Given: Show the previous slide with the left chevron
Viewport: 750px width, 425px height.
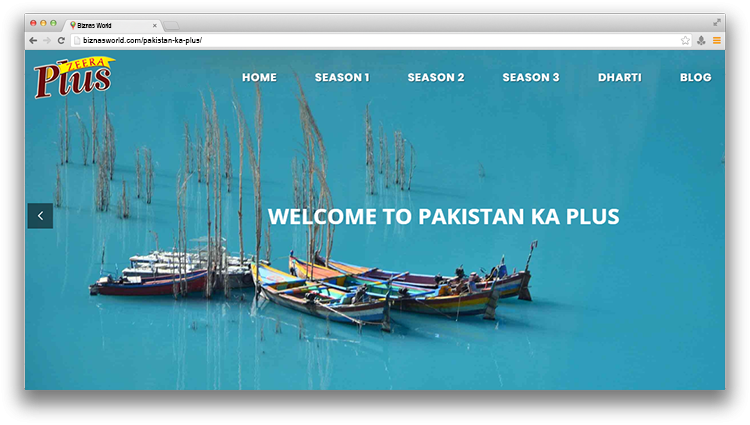Looking at the screenshot, I should [x=40, y=215].
